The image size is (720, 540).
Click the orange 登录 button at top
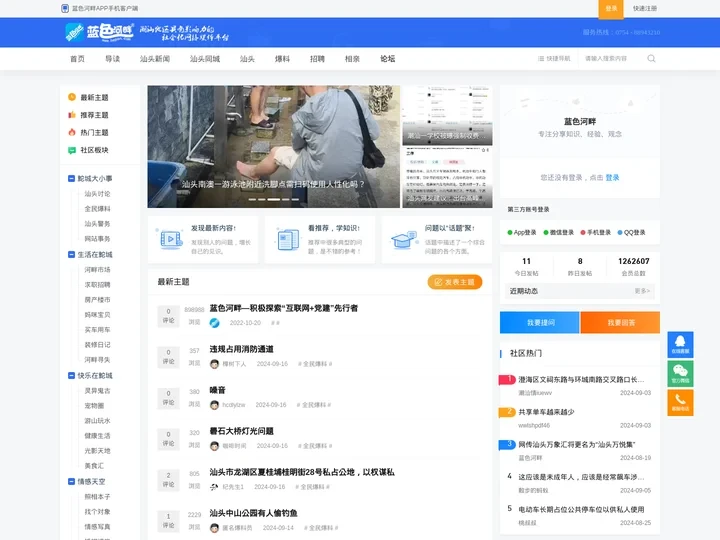[611, 9]
